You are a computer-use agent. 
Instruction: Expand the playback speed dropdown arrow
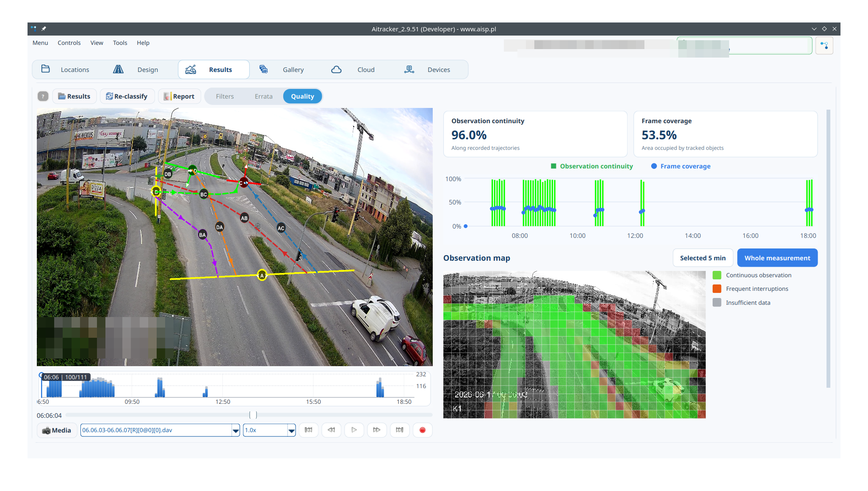pyautogui.click(x=291, y=430)
